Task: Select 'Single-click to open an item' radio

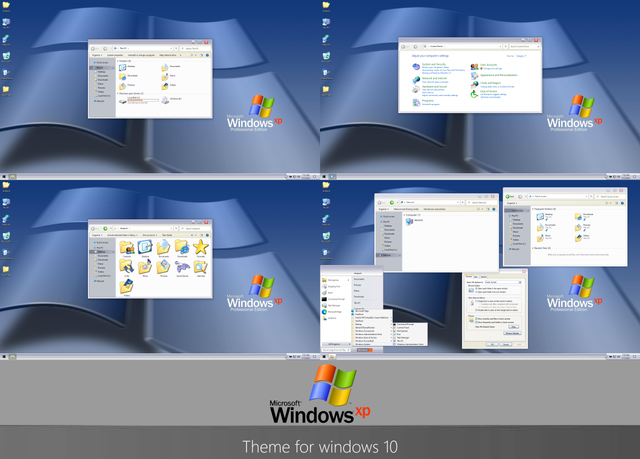Action: (x=476, y=301)
